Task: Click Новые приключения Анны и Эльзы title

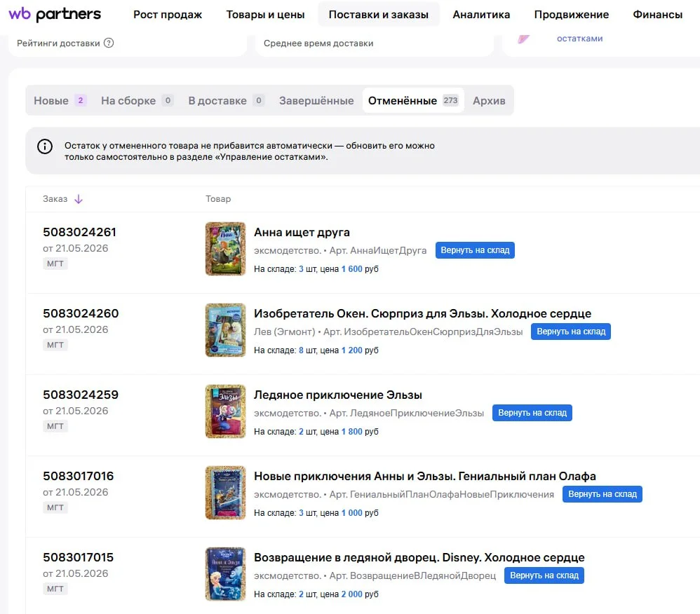Action: pos(425,476)
